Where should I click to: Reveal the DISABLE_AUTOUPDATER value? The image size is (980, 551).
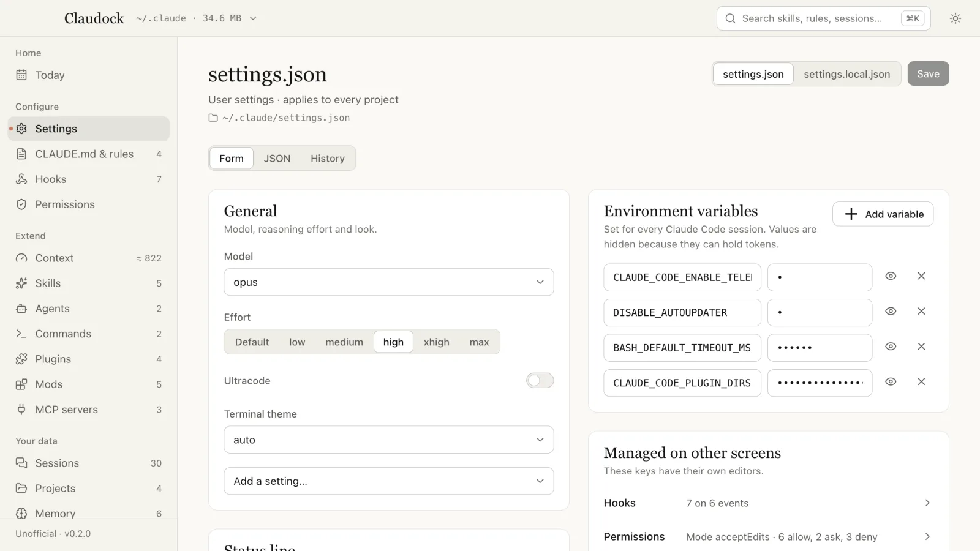point(891,311)
